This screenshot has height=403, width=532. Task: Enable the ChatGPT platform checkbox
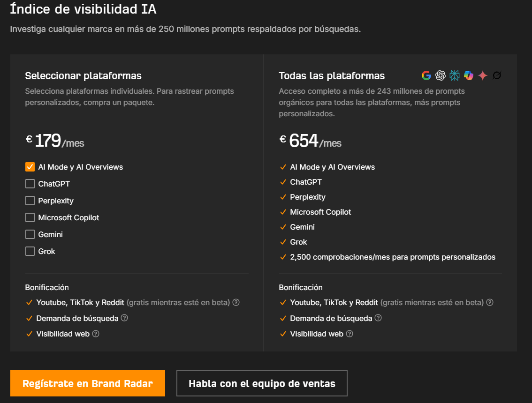pos(30,184)
